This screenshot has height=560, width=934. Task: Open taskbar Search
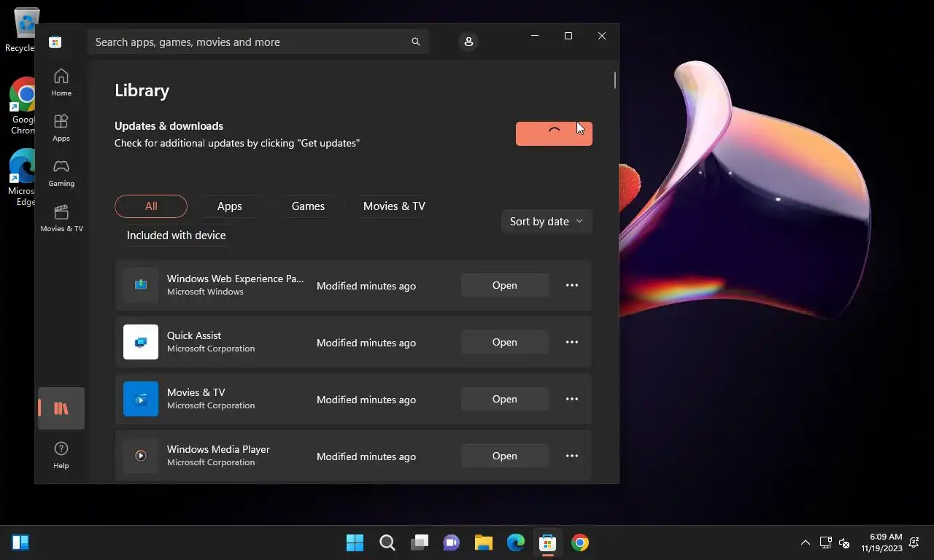coord(387,542)
